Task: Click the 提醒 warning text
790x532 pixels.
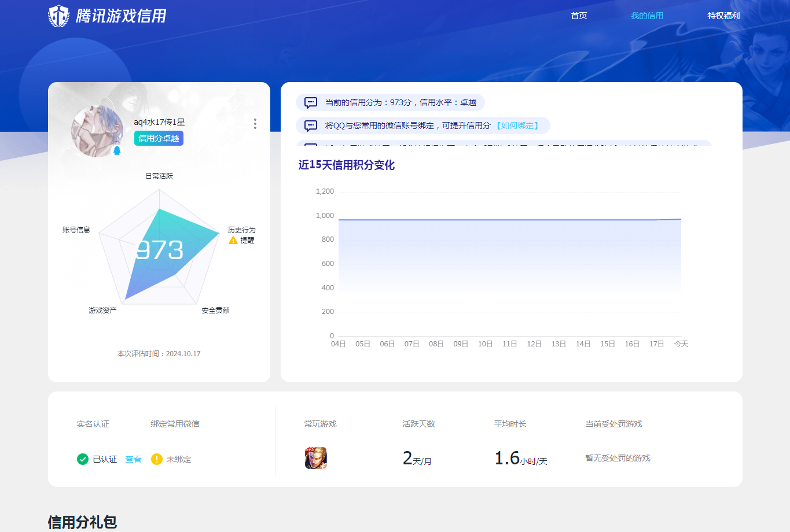Action: (x=247, y=240)
